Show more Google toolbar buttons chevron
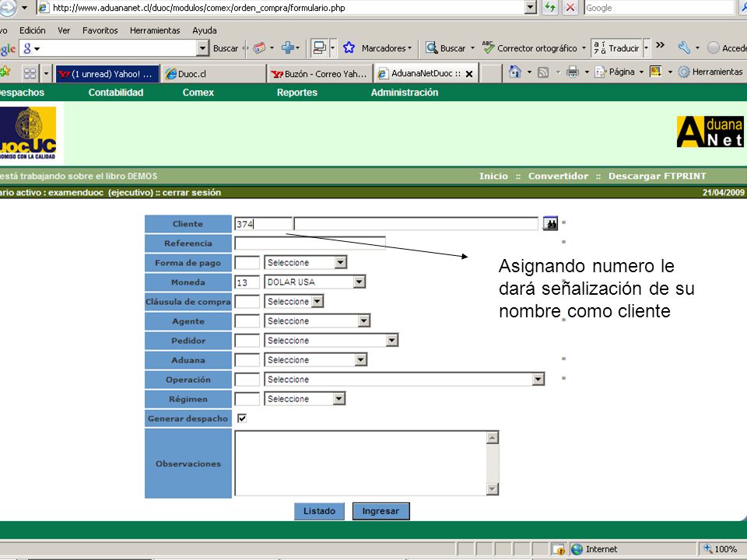Image resolution: width=747 pixels, height=560 pixels. (x=660, y=45)
